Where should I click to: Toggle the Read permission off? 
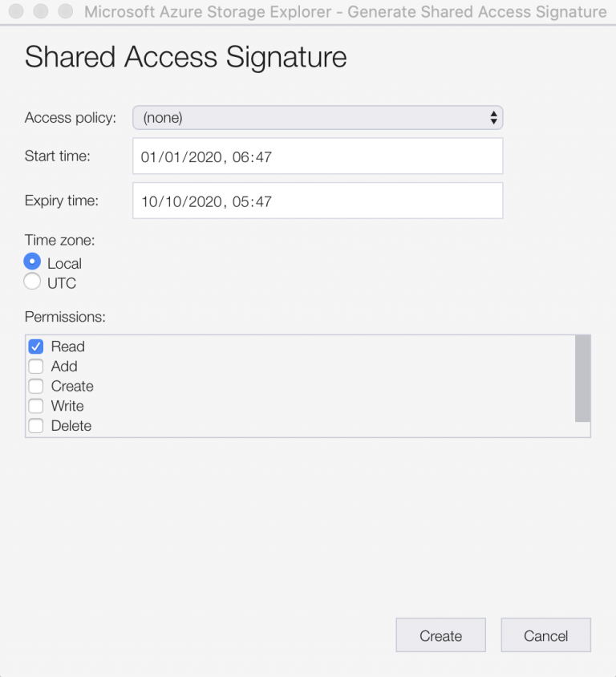[34, 346]
